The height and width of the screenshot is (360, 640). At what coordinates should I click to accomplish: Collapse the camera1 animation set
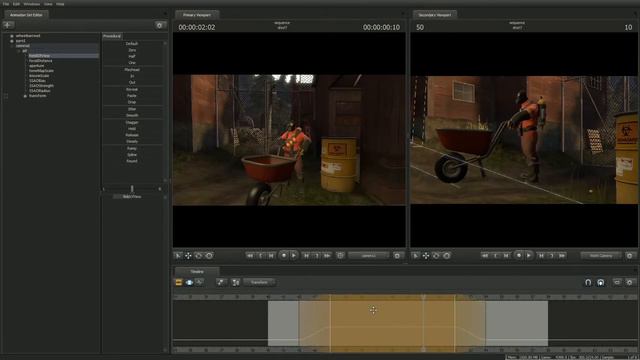pos(12,46)
